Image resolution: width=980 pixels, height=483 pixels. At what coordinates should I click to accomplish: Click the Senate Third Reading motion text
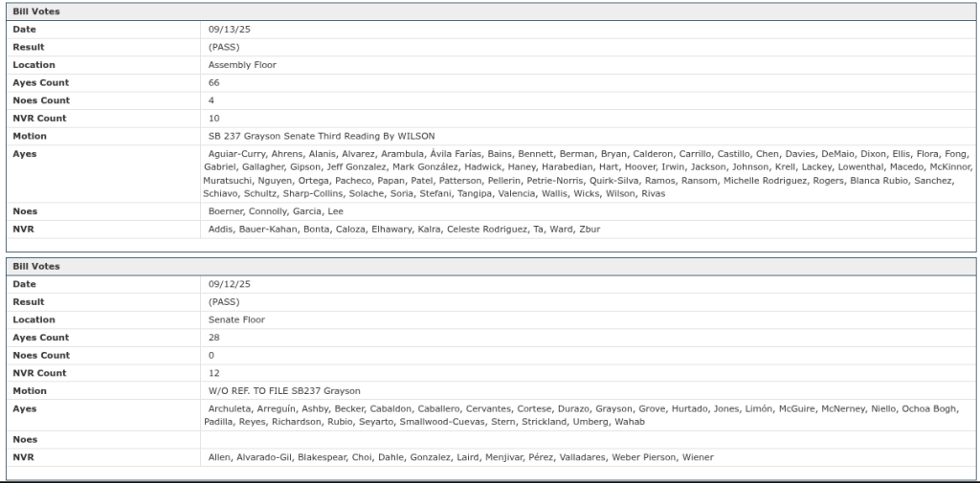coord(321,136)
